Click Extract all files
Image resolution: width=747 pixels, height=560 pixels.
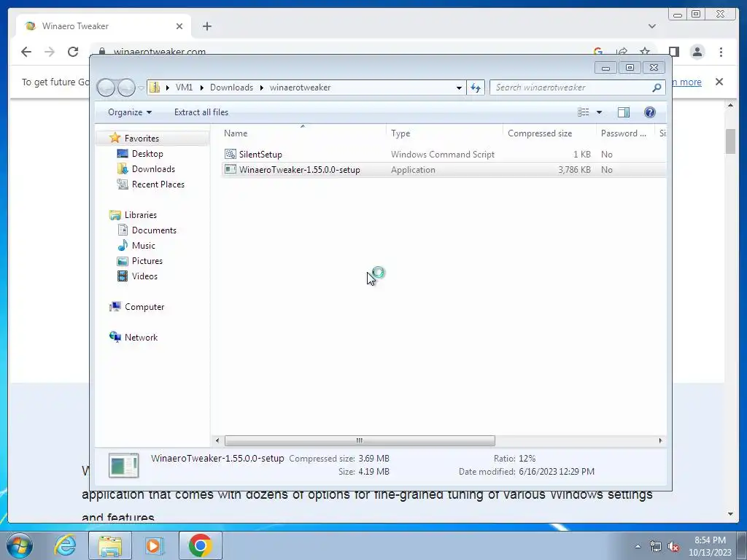201,112
